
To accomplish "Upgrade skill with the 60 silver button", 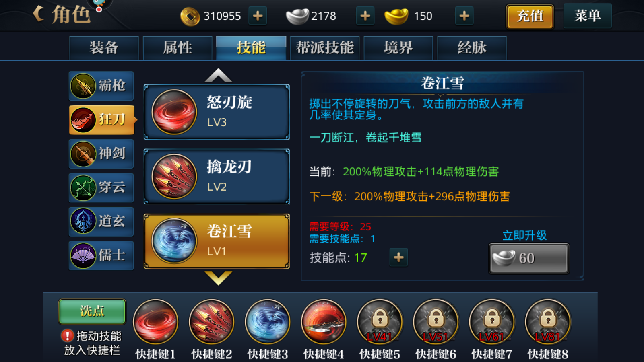I will [x=529, y=258].
